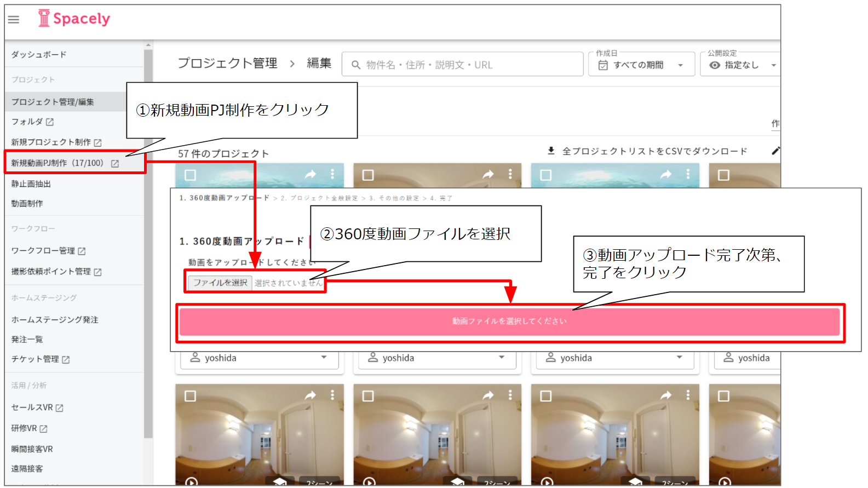Screen dimensions: 868x488
Task: Click share arrow on first top-row project card
Action: (311, 174)
